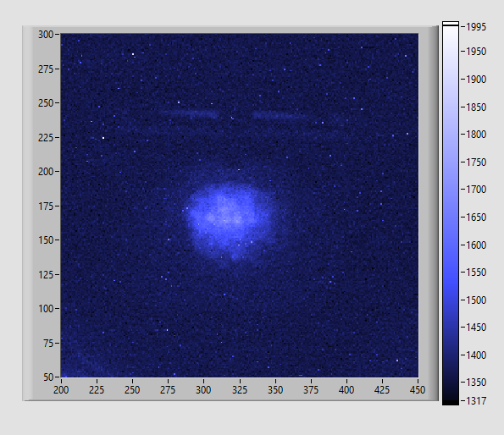
Task: Click the 1650 marker on color ramp
Action: click(x=476, y=217)
